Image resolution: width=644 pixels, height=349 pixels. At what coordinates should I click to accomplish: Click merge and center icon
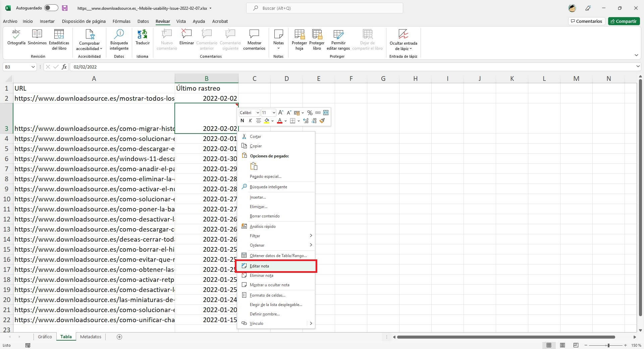pos(326,112)
